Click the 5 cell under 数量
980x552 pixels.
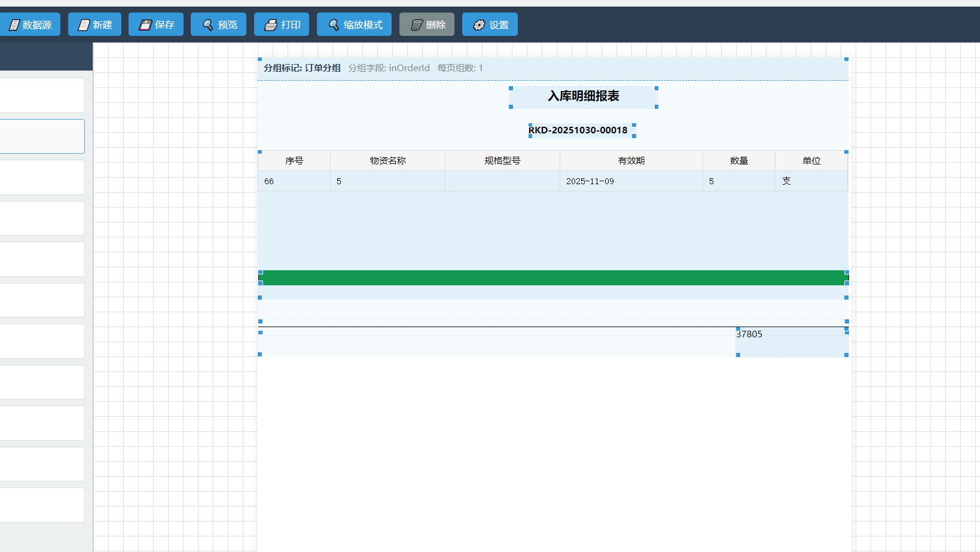[739, 181]
